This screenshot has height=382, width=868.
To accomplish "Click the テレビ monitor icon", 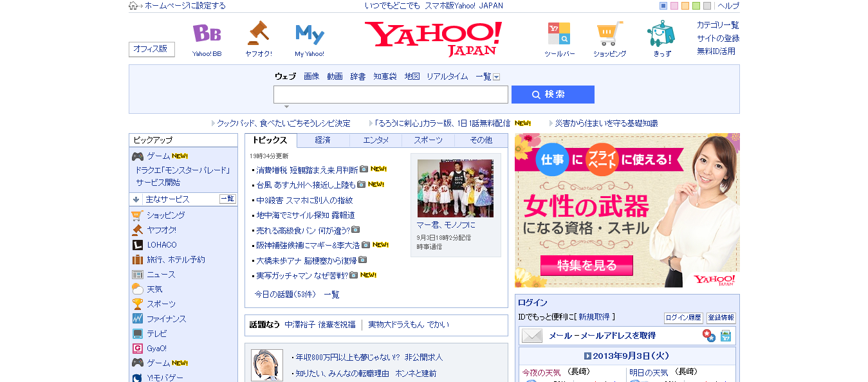I will pyautogui.click(x=137, y=334).
